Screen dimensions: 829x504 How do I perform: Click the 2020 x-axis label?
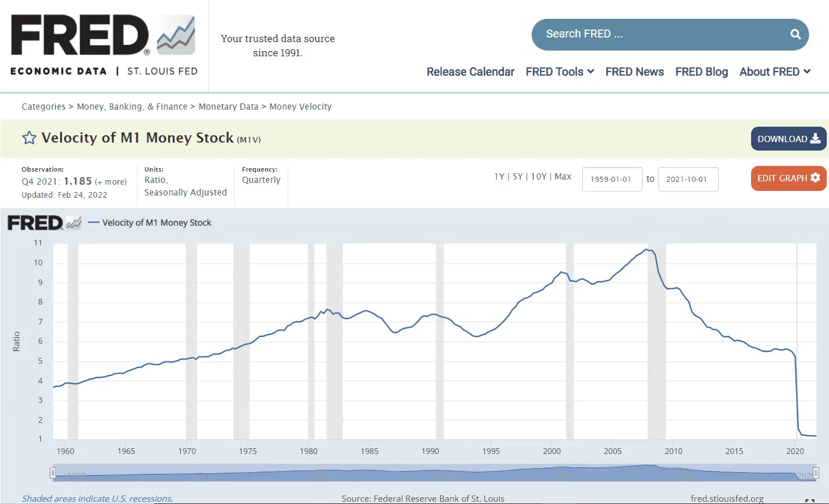[x=795, y=451]
